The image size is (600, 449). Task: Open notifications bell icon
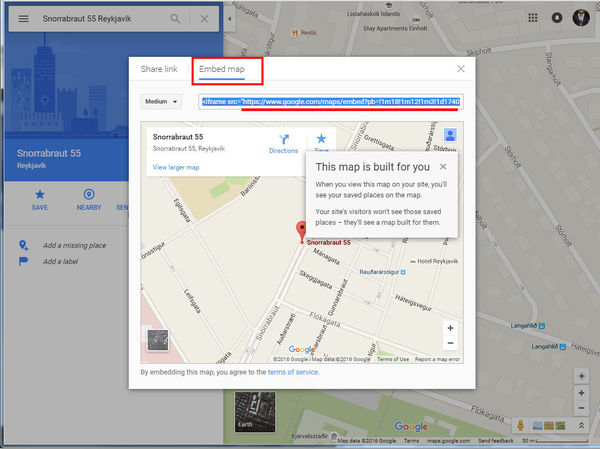[x=557, y=18]
